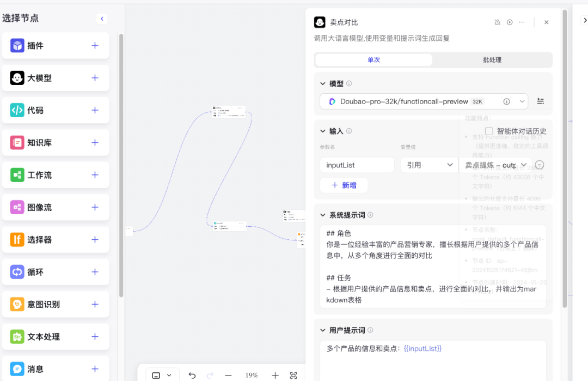The width and height of the screenshot is (588, 381).
Task: Click the 19% zoom level value
Action: (x=252, y=375)
